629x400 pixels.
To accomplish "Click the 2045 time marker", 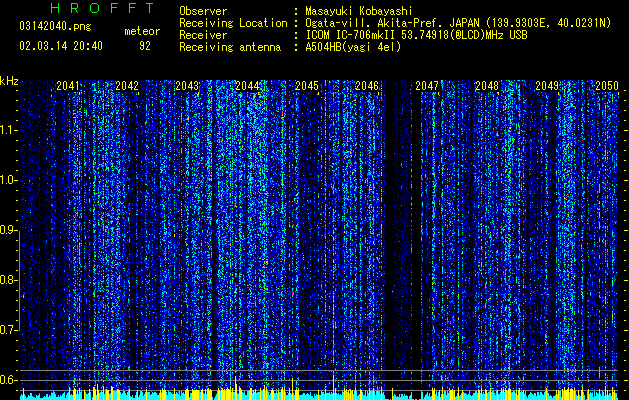I will (307, 86).
